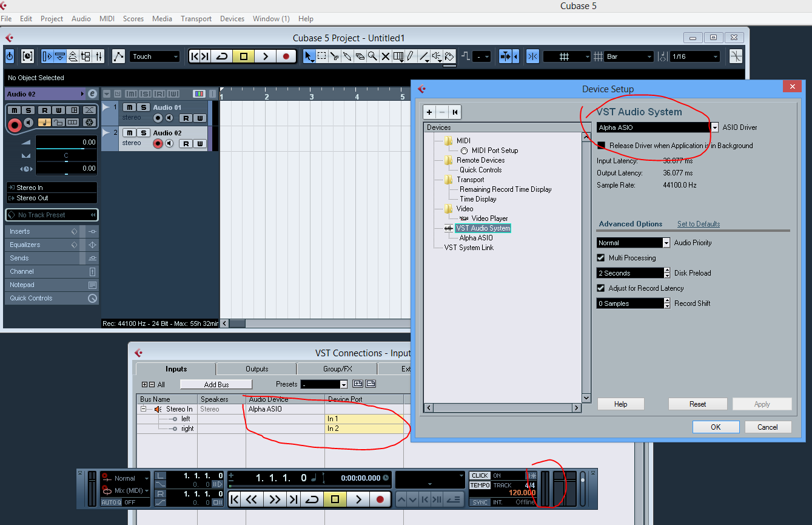Open the snap type dropdown showing Bar
812x525 pixels.
(x=629, y=56)
